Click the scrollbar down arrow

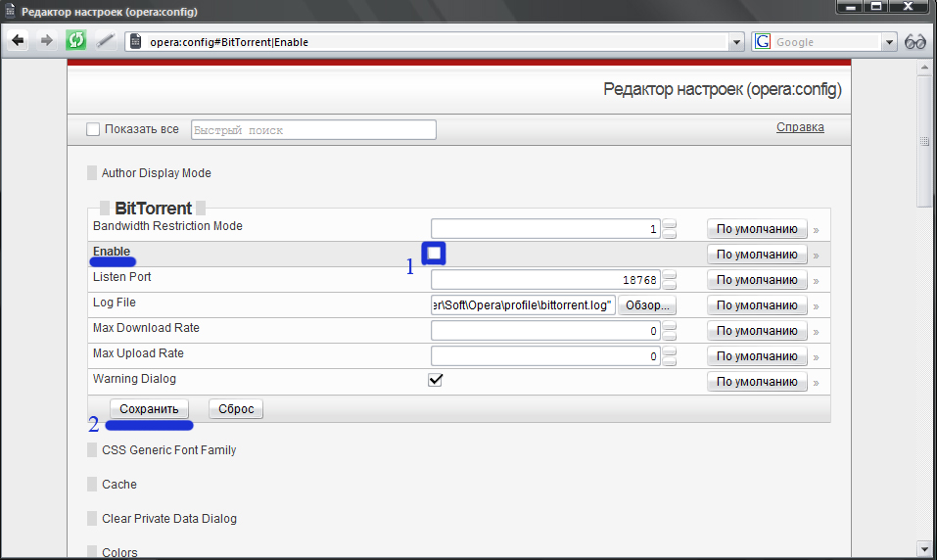pos(924,549)
